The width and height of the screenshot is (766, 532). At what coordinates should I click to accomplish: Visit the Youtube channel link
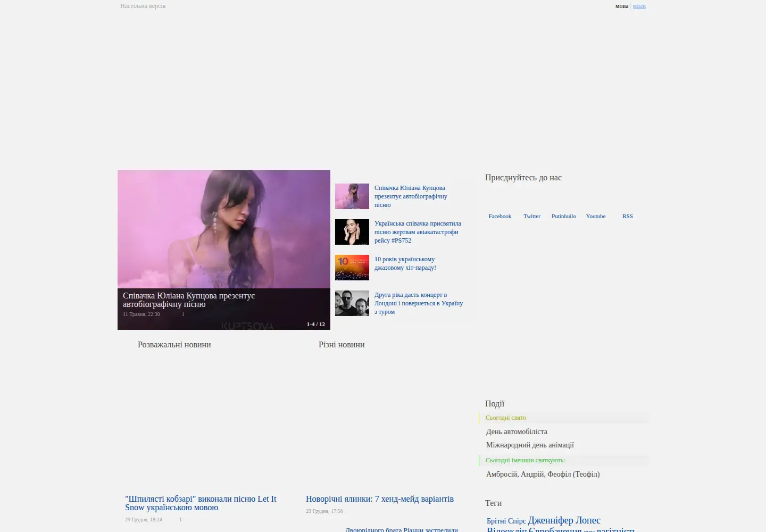[x=596, y=216]
